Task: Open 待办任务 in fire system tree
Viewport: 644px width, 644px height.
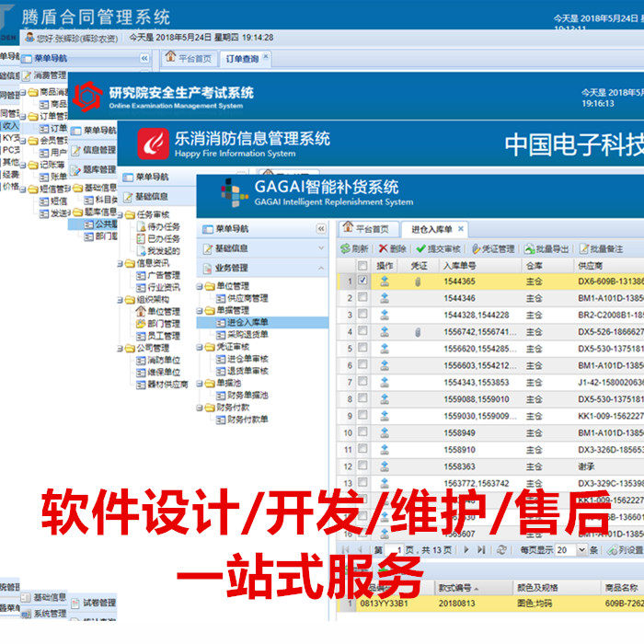Action: click(x=164, y=226)
